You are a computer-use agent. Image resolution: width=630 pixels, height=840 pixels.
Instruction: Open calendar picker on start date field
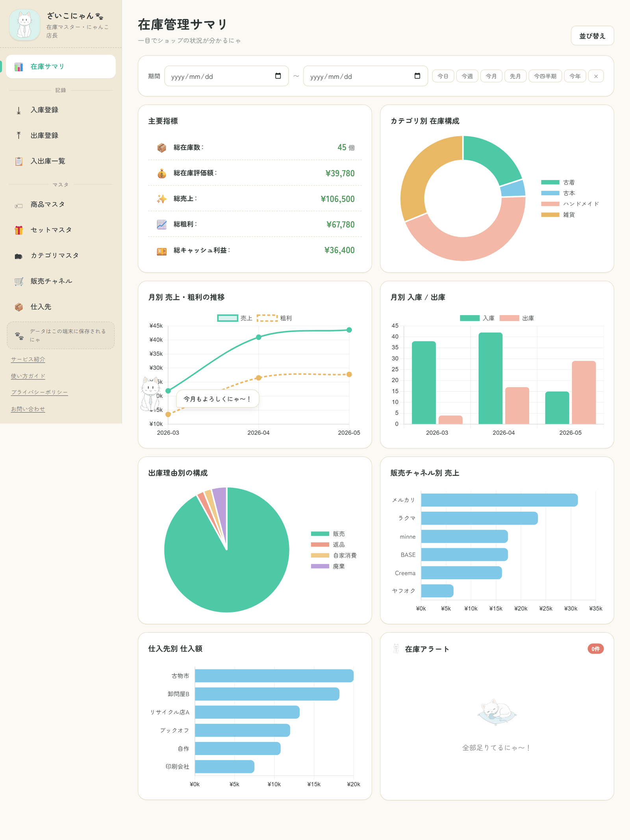pos(278,76)
